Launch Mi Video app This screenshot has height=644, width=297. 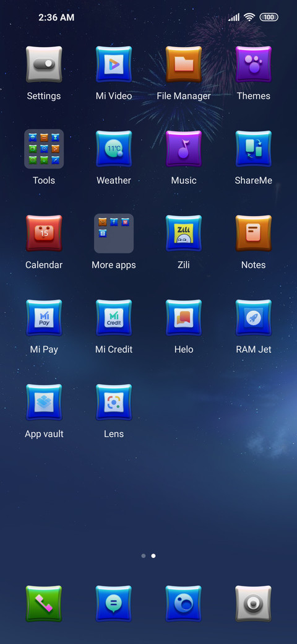click(x=114, y=64)
